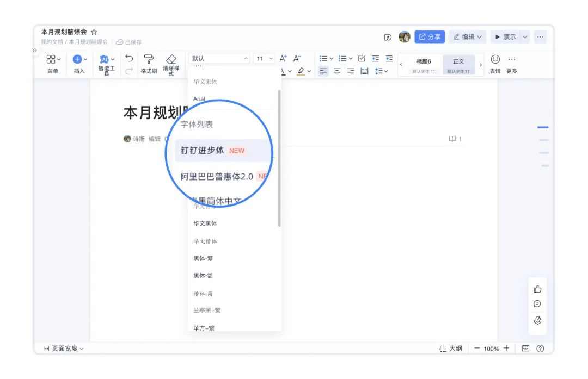Open the 页面宽度 page width dropdown
This screenshot has height=379, width=588.
tap(64, 349)
